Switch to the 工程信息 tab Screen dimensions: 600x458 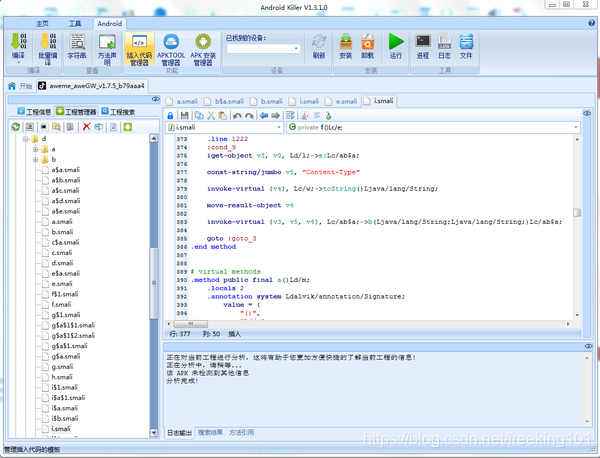(34, 111)
